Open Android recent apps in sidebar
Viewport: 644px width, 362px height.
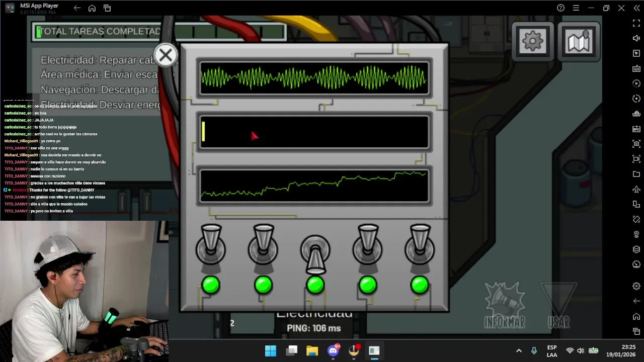click(x=636, y=331)
